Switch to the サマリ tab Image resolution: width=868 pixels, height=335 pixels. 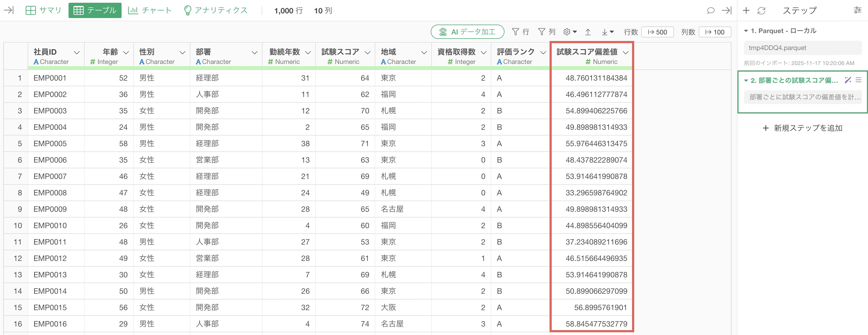click(x=43, y=10)
